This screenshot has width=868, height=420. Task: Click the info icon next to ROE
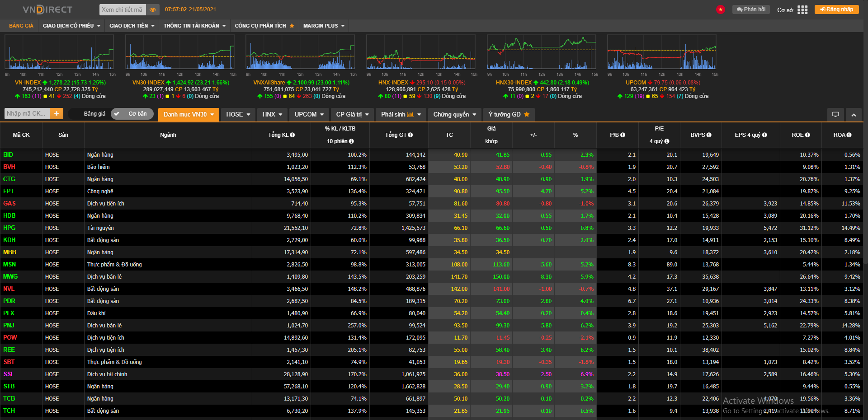[x=807, y=135]
